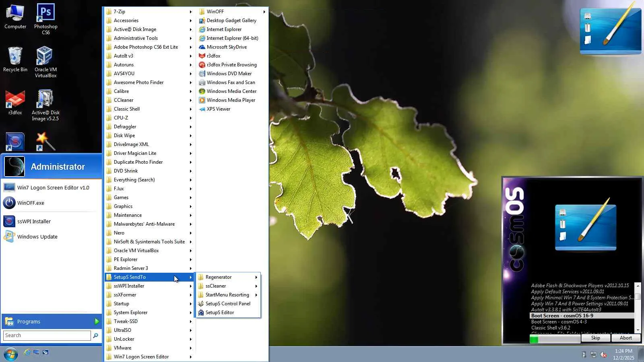The height and width of the screenshot is (362, 644).
Task: Open the UltraISO programs folder
Action: [x=149, y=330]
